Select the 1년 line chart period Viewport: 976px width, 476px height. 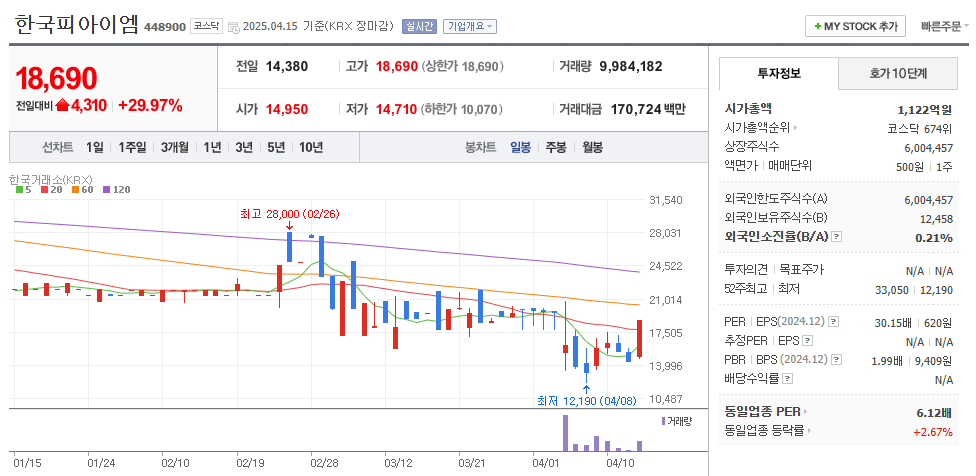pos(212,147)
